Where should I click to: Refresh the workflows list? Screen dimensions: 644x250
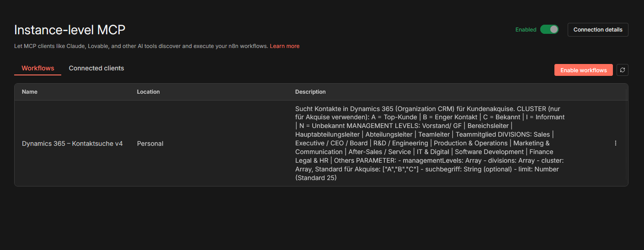[622, 70]
